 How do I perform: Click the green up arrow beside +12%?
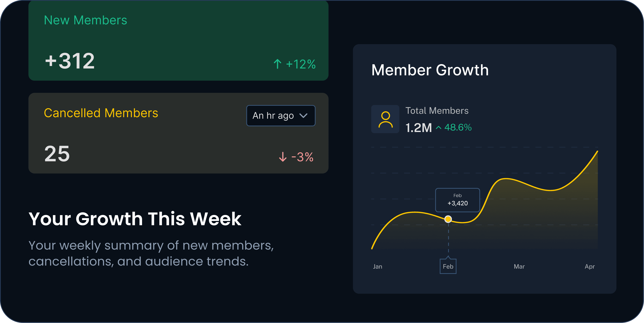pos(277,64)
